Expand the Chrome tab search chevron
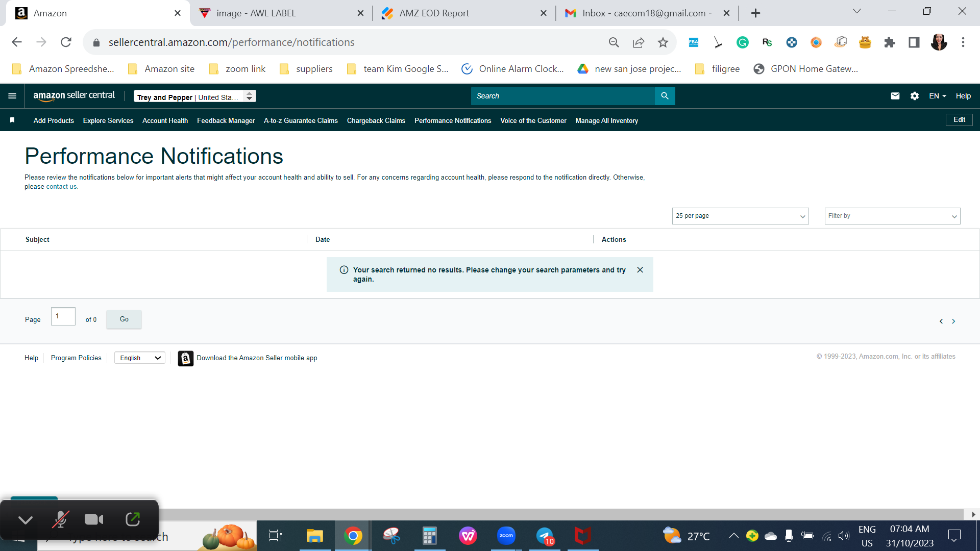Viewport: 980px width, 551px height. (857, 12)
